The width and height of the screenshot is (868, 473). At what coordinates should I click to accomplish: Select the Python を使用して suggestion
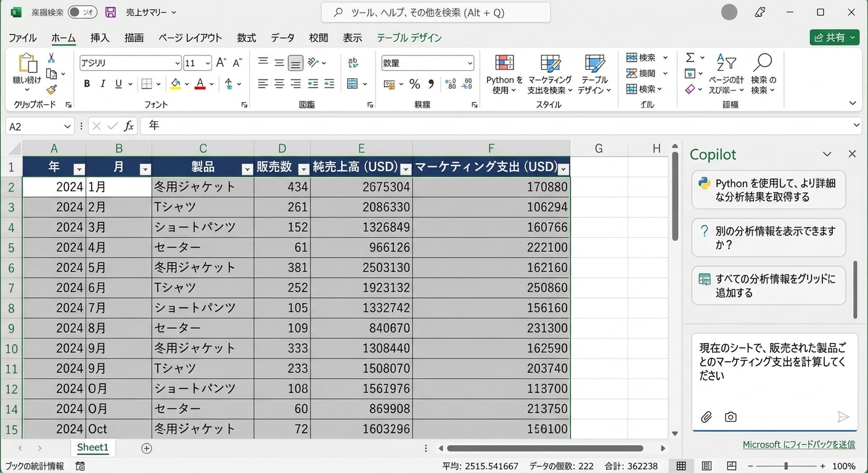(769, 190)
